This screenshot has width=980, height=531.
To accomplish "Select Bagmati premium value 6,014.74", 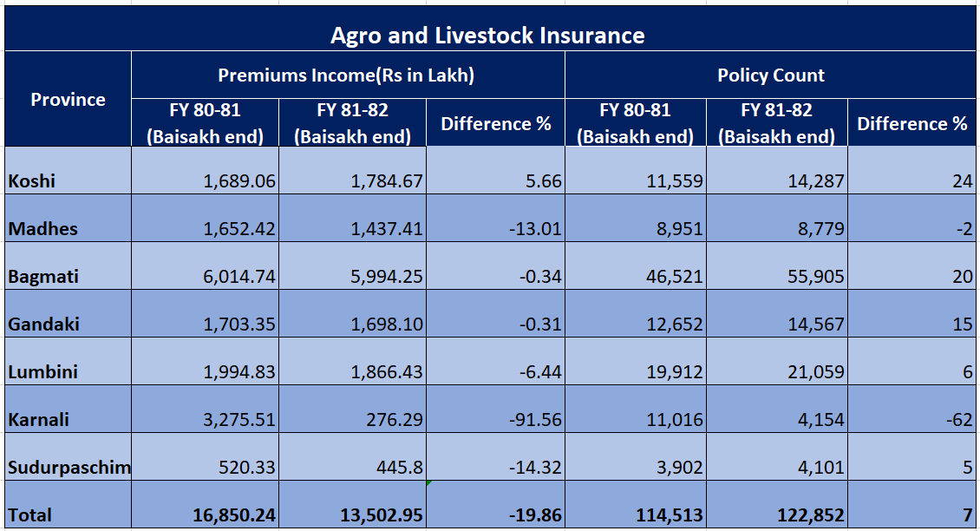I will tap(206, 277).
